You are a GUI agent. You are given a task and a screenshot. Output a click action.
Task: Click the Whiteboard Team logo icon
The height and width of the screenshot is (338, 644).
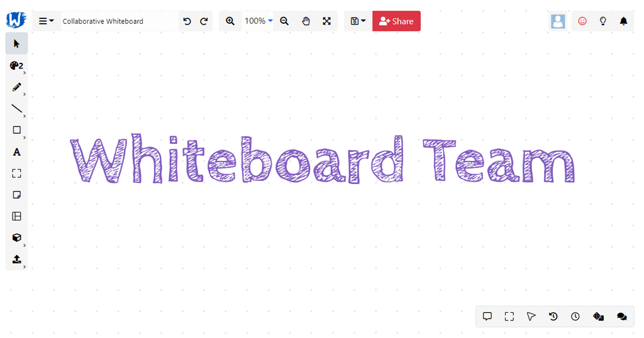16,19
